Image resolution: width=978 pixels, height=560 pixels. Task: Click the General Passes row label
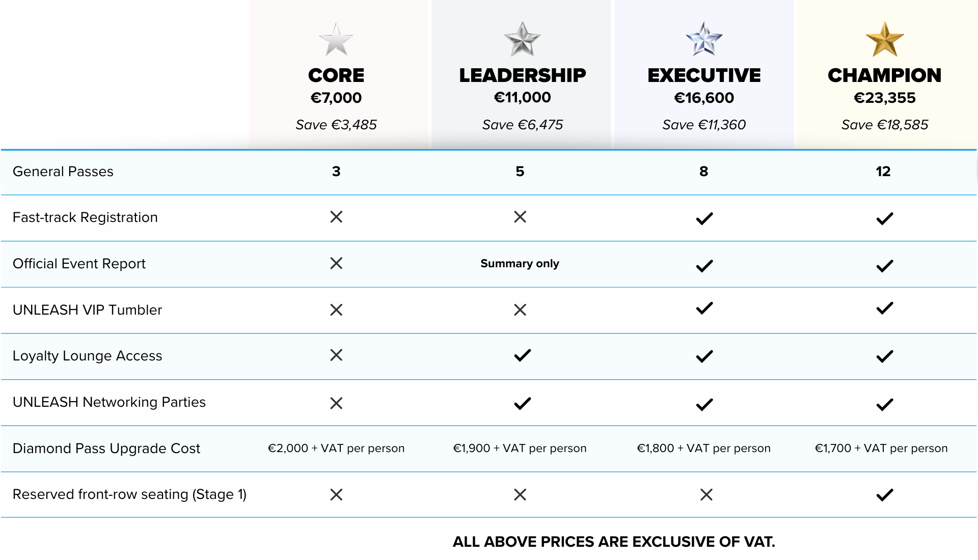coord(63,172)
